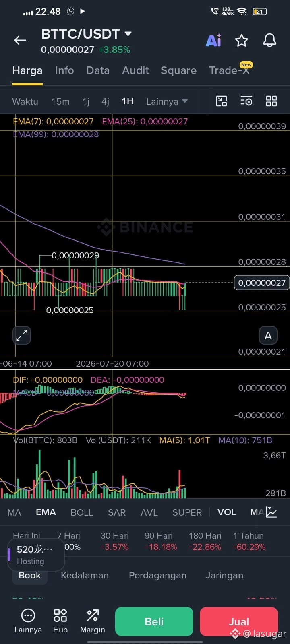Tap the Jual sell button

click(239, 621)
